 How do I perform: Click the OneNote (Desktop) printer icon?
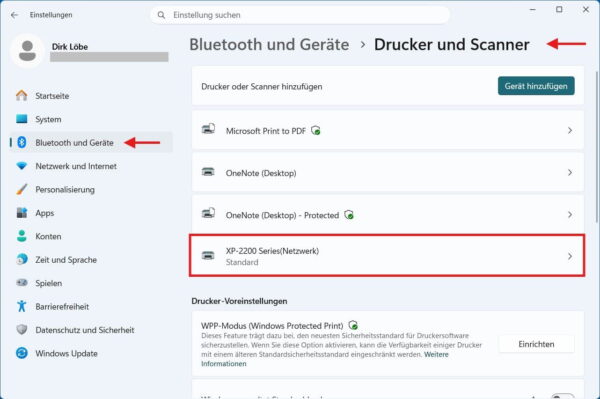pyautogui.click(x=208, y=172)
